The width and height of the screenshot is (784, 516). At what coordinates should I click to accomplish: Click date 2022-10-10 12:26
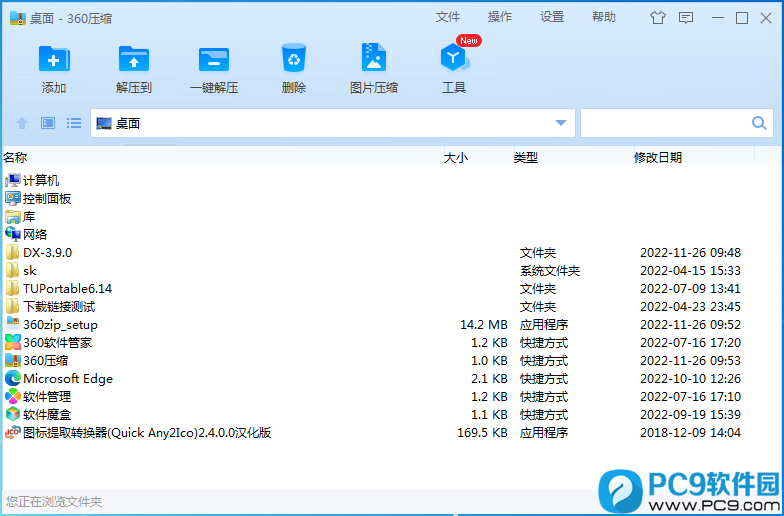point(690,378)
